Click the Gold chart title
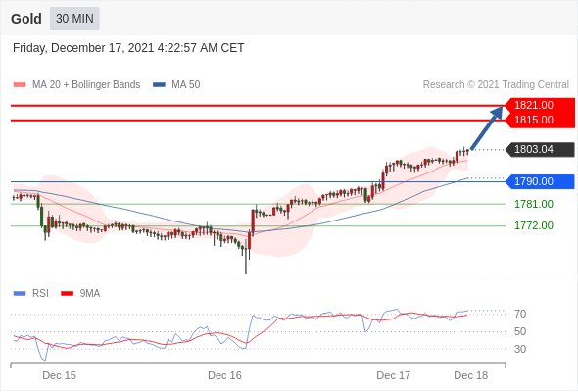578x392 pixels. [x=26, y=19]
